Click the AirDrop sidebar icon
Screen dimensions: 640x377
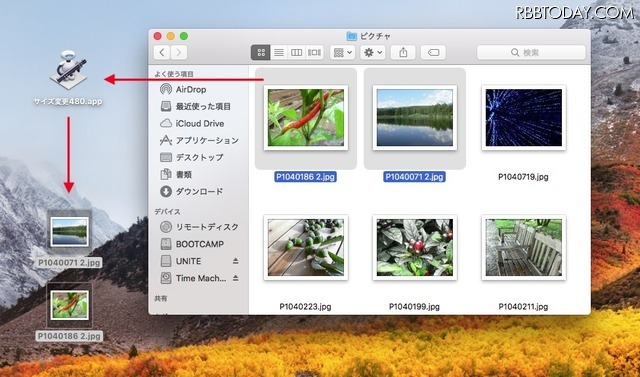click(x=166, y=89)
